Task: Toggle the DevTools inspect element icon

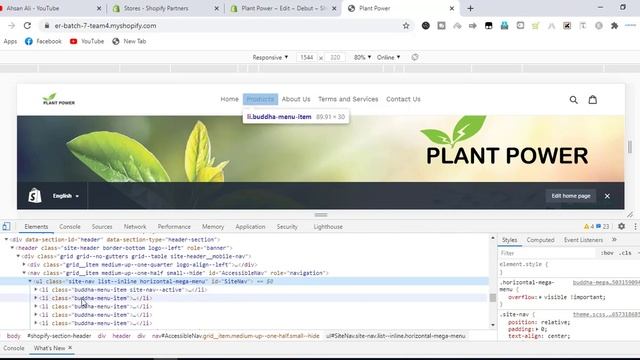Action: (6, 227)
